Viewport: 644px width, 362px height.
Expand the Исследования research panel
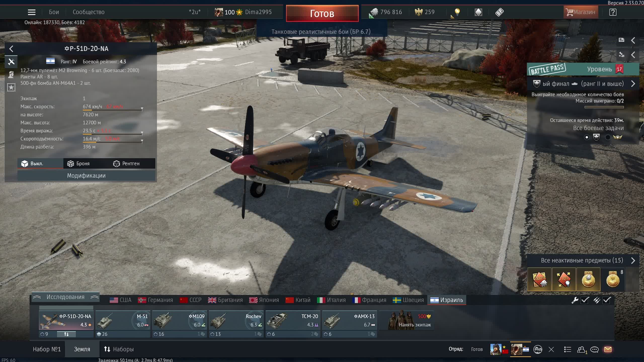[65, 297]
